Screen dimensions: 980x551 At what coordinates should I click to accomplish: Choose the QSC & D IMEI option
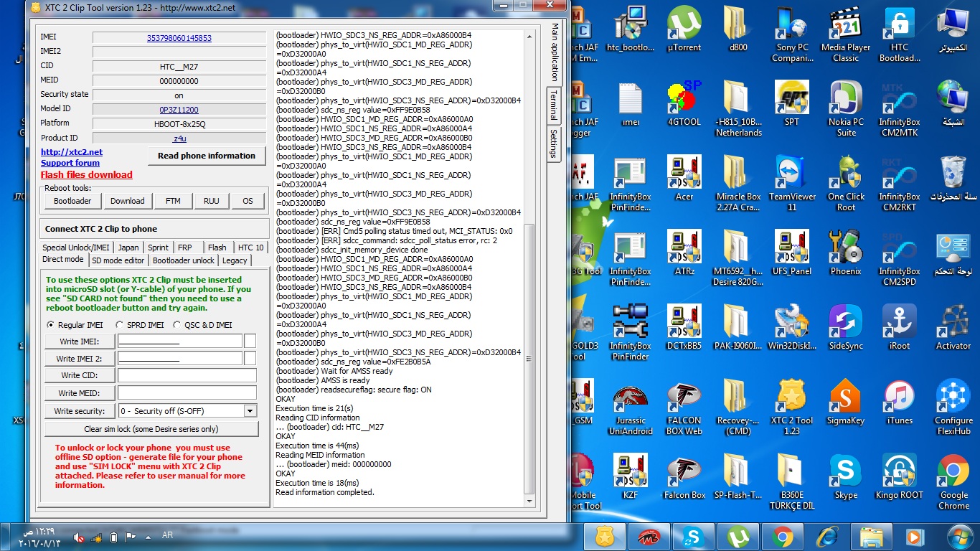203,325
